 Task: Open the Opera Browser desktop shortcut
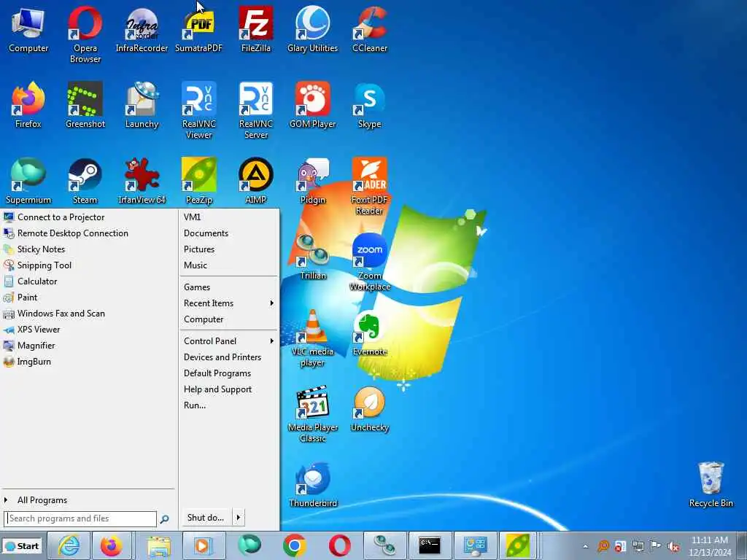85,34
